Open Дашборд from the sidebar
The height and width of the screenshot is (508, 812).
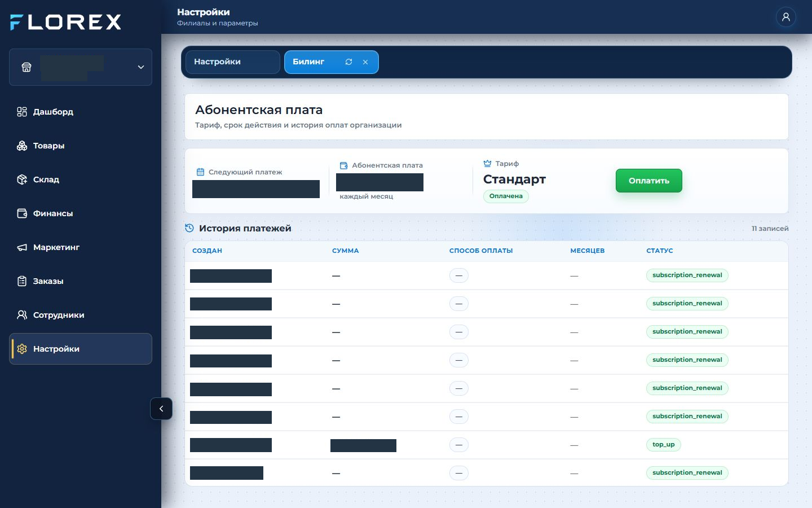(81, 112)
